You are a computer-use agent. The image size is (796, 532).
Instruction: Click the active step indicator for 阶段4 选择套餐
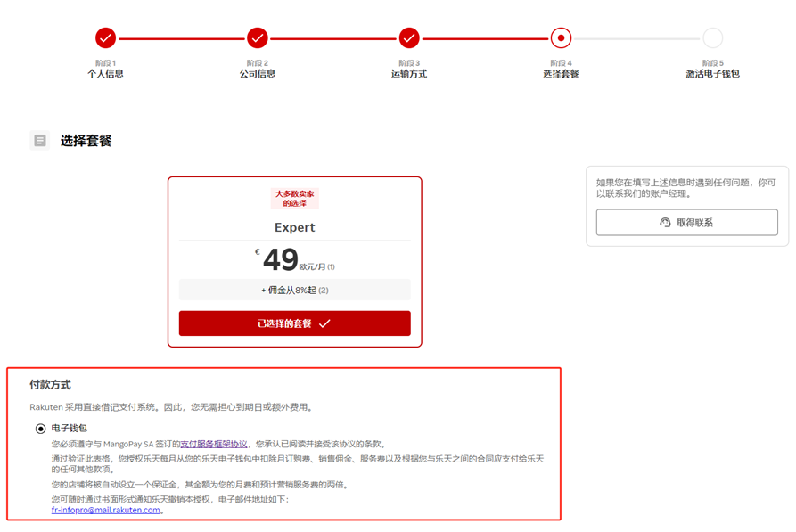coord(561,38)
